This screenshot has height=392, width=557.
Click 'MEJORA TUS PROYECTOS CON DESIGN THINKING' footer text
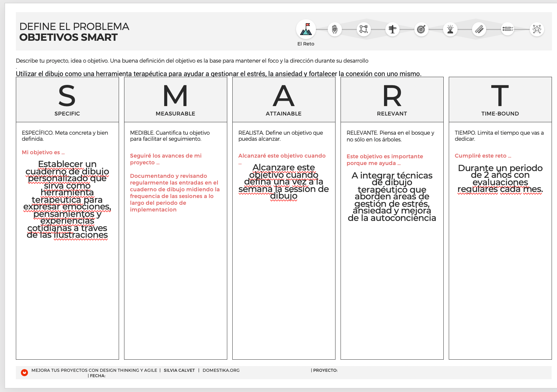(94, 370)
